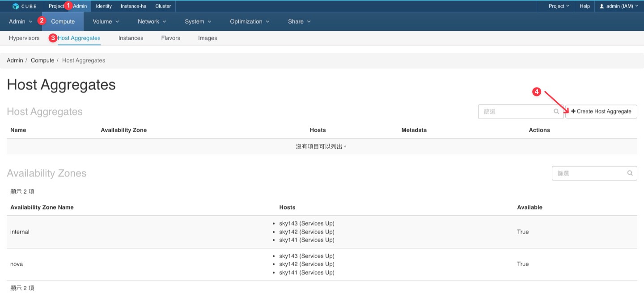Go to the Flavors subtab
Screen dimensions: 644x297
point(171,38)
